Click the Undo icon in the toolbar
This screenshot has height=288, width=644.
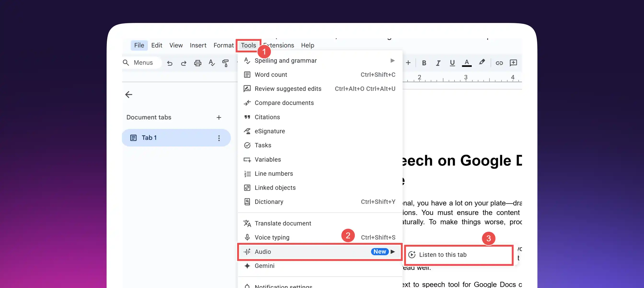tap(170, 63)
